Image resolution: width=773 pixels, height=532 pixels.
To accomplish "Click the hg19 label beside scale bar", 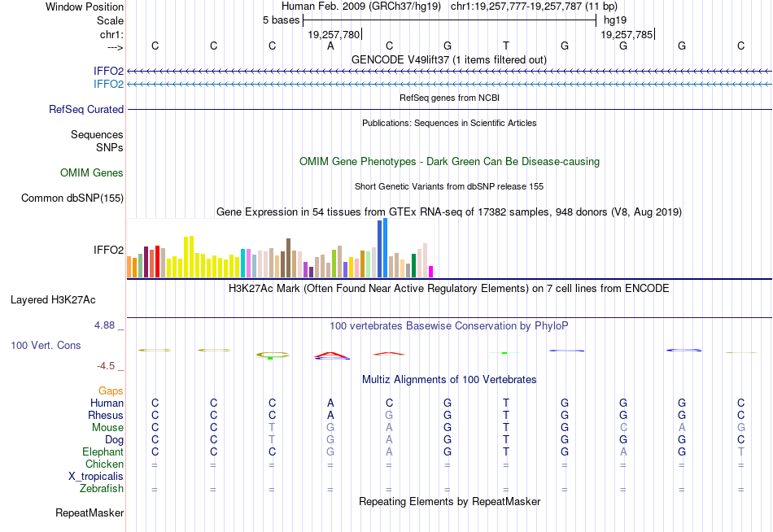I will [615, 20].
